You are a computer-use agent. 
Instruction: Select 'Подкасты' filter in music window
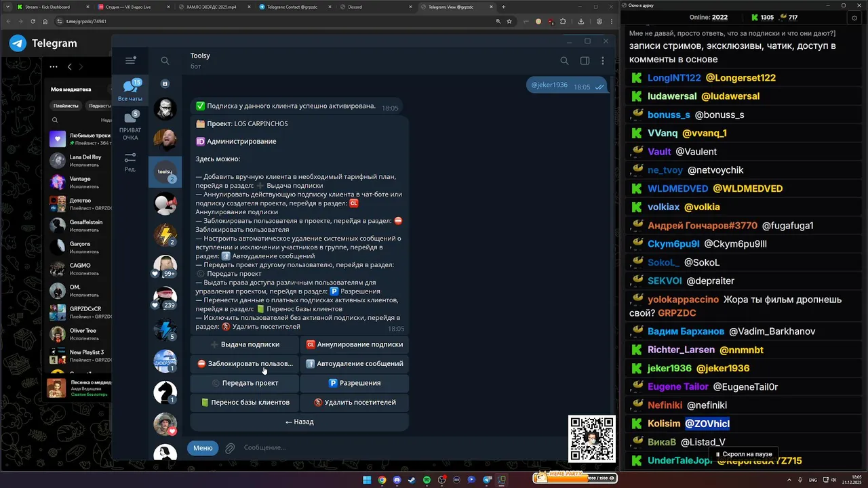(99, 106)
